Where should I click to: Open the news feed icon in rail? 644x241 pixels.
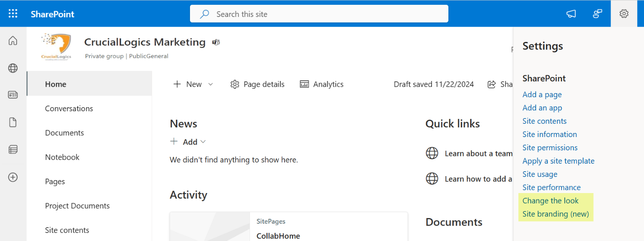[13, 95]
